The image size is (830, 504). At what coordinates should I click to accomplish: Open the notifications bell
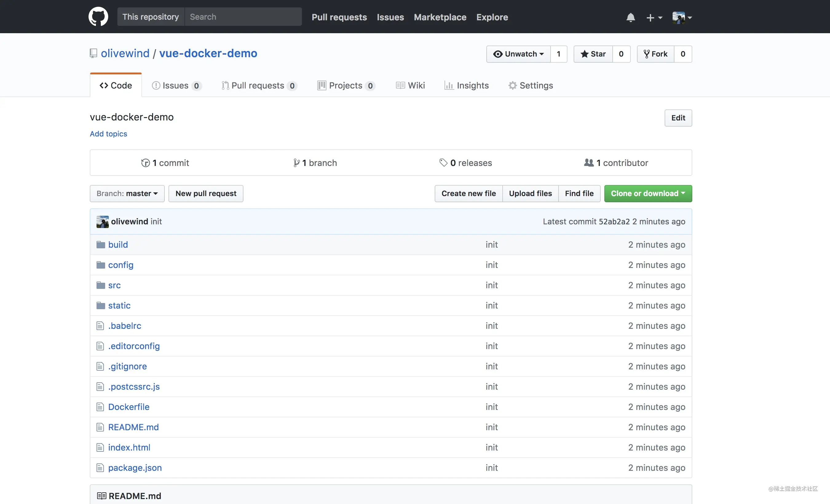pyautogui.click(x=630, y=17)
